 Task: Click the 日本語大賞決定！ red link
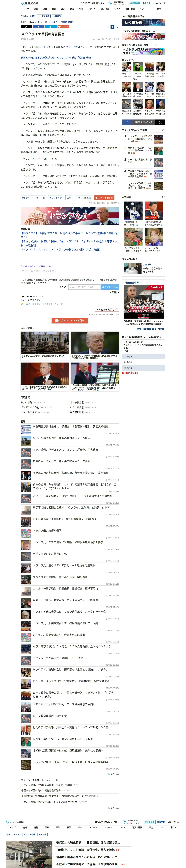coord(130,373)
